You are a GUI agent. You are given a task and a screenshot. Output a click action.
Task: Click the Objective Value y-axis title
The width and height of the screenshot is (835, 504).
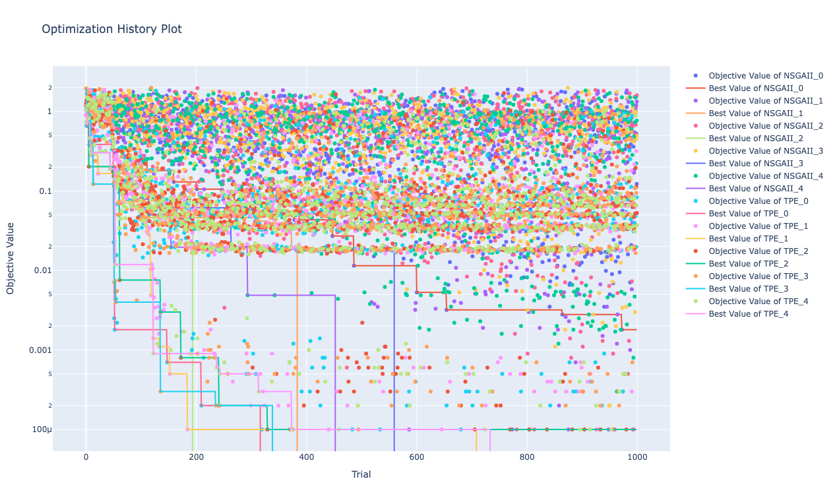(10, 258)
